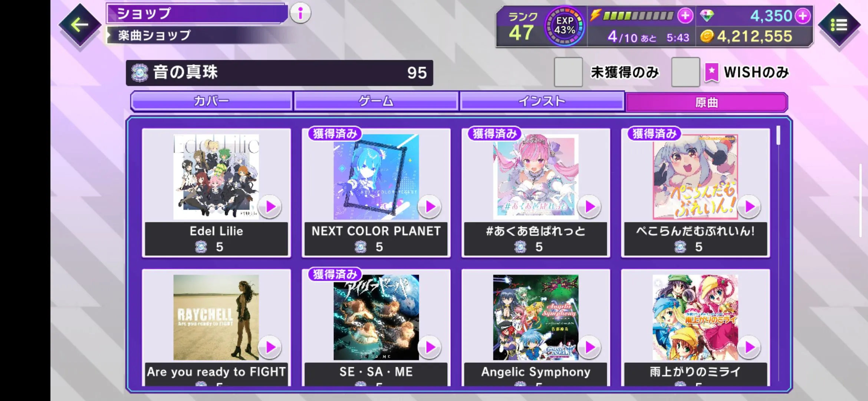Viewport: 868px width, 401px height.
Task: Open the インスト tab
Action: (x=542, y=101)
